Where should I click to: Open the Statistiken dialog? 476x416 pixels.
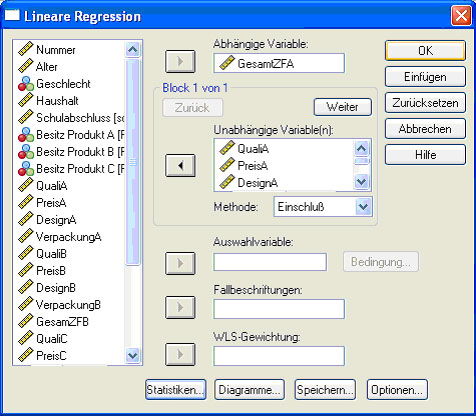click(176, 390)
